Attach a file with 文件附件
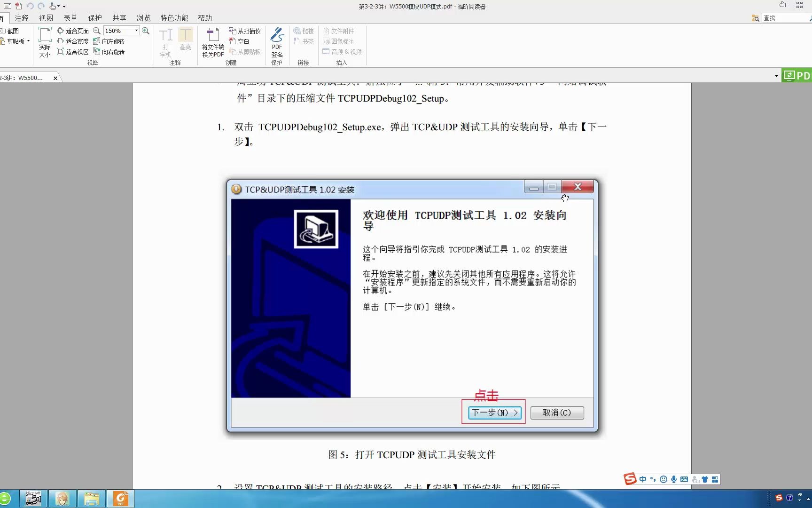 tap(339, 31)
